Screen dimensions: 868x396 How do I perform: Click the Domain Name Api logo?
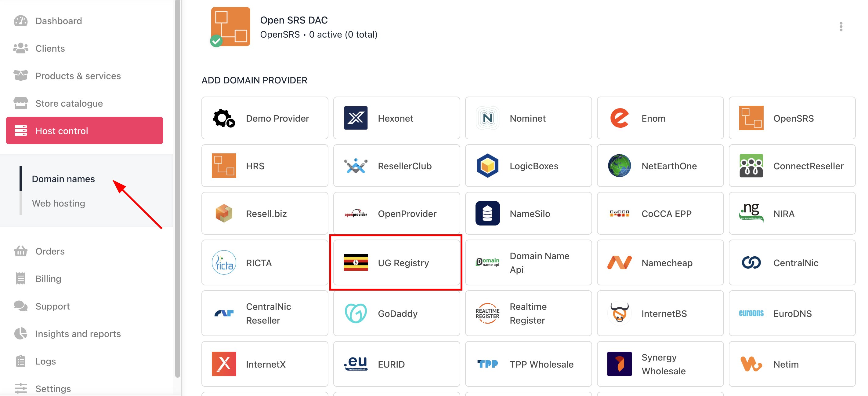[488, 262]
